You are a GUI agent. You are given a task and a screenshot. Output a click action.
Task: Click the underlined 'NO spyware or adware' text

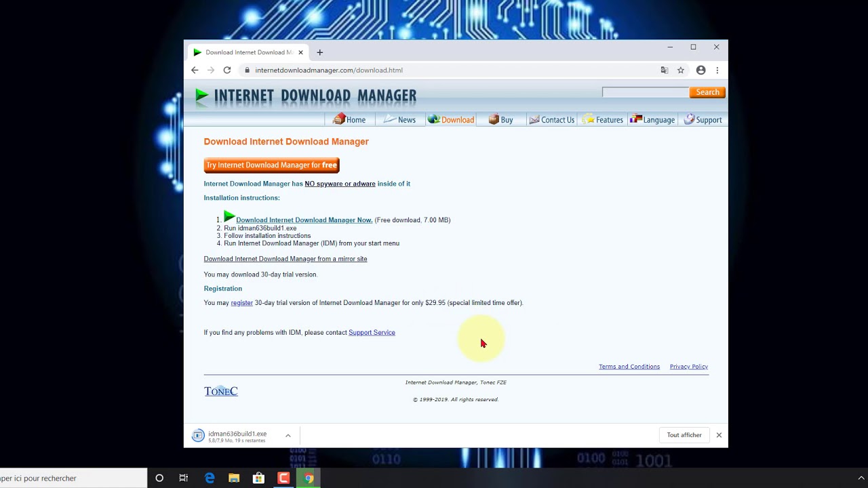pyautogui.click(x=340, y=184)
